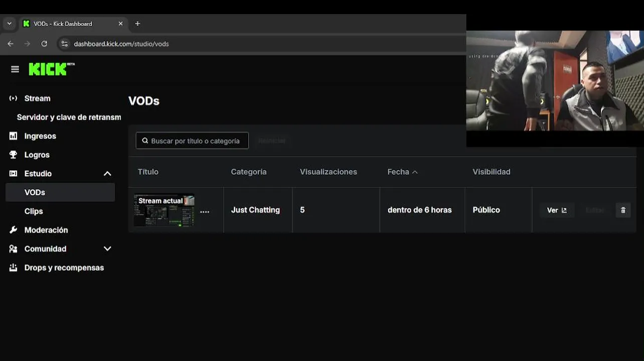Click the VODs page heading
This screenshot has height=361, width=644.
(x=144, y=101)
